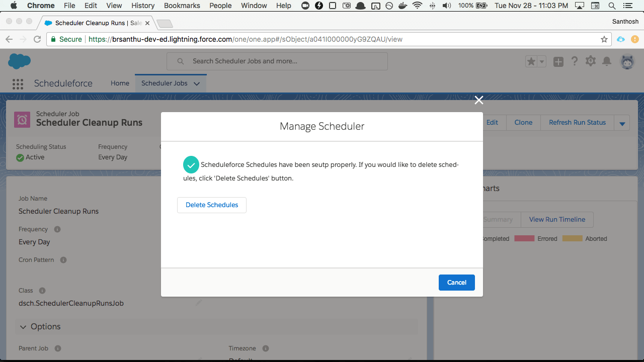Bookmark this page with star icon
The image size is (644, 362).
604,39
